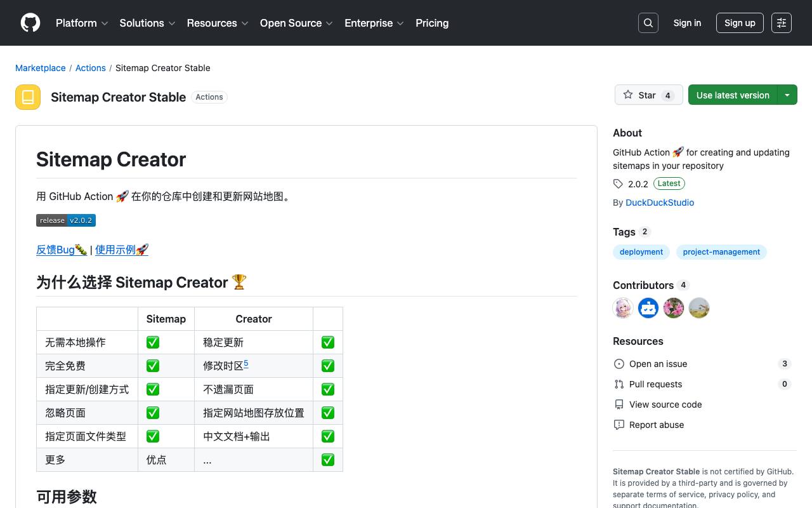The height and width of the screenshot is (508, 812).
Task: Select the deployment tag
Action: point(641,252)
